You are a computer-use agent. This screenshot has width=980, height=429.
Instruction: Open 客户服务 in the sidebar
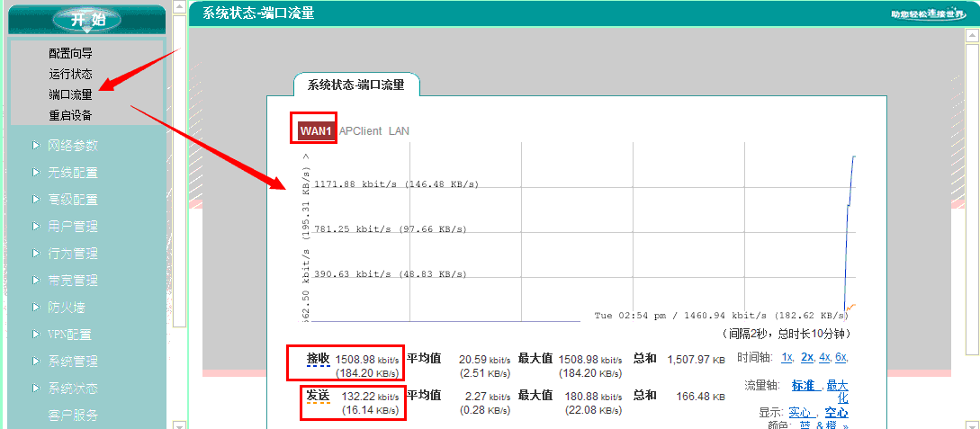click(x=73, y=416)
